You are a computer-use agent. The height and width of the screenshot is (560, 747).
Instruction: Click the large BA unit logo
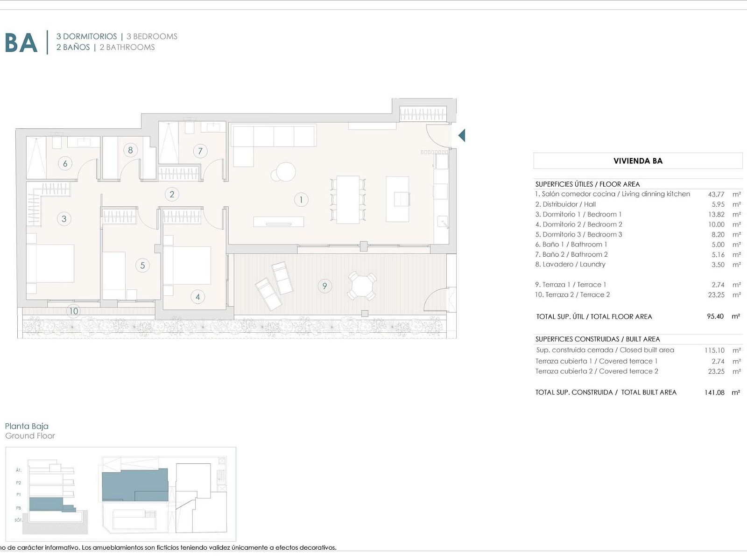coord(21,43)
